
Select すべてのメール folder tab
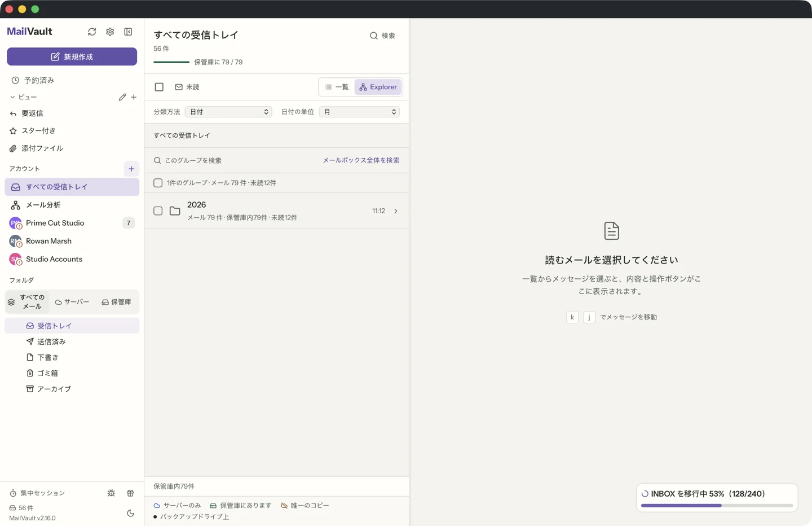click(27, 302)
